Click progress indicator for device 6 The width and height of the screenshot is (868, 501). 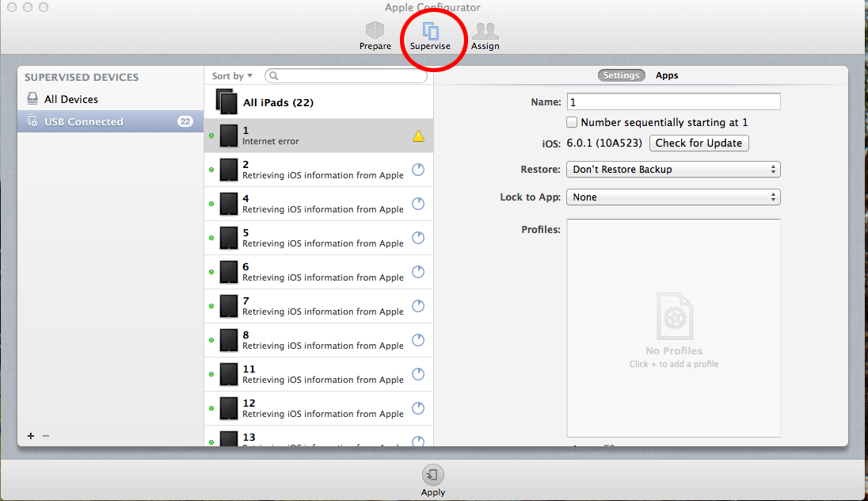coord(418,272)
